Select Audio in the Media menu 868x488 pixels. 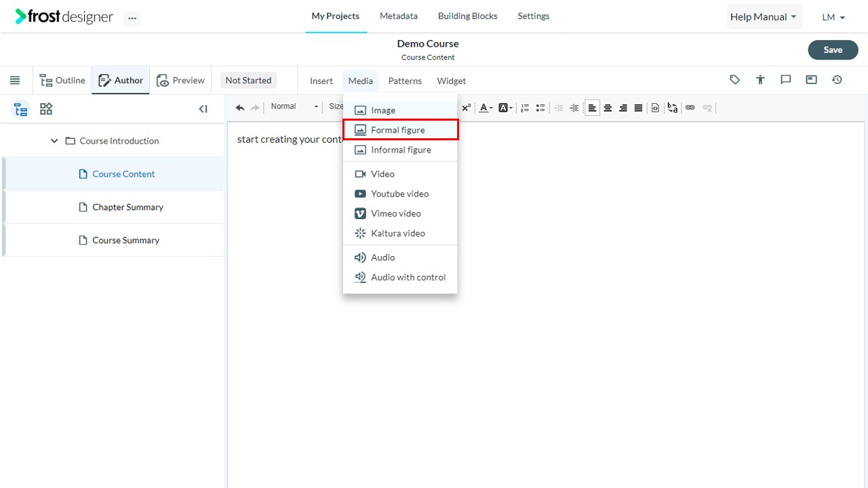coord(400,257)
